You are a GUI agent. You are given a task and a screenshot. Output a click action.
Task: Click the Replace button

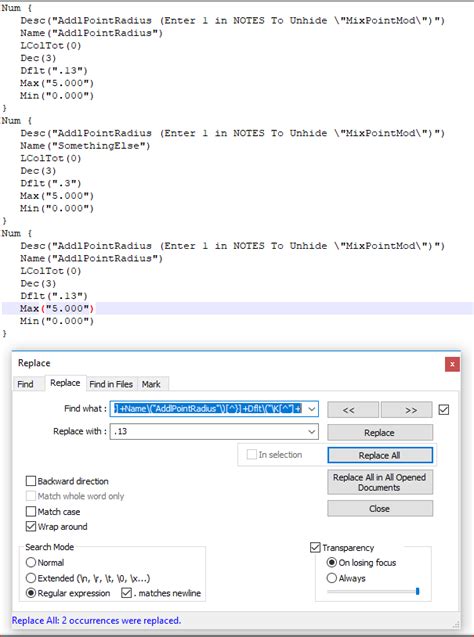tap(380, 433)
